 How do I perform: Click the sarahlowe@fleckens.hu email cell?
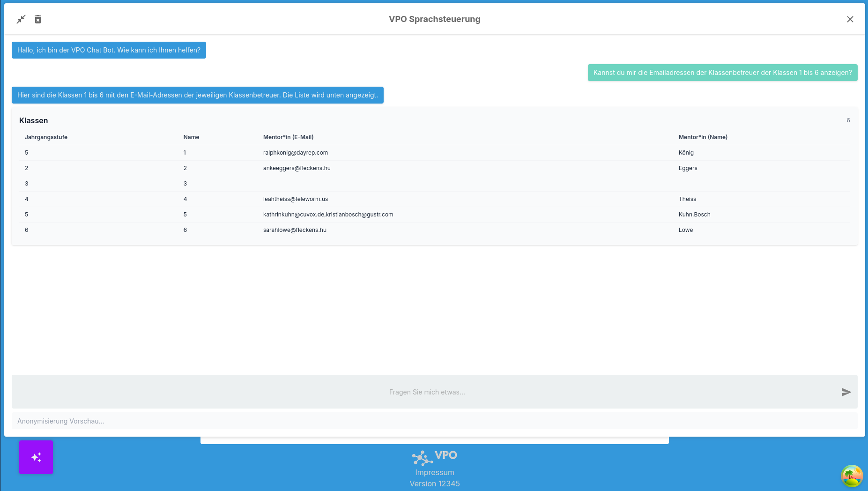click(x=295, y=230)
